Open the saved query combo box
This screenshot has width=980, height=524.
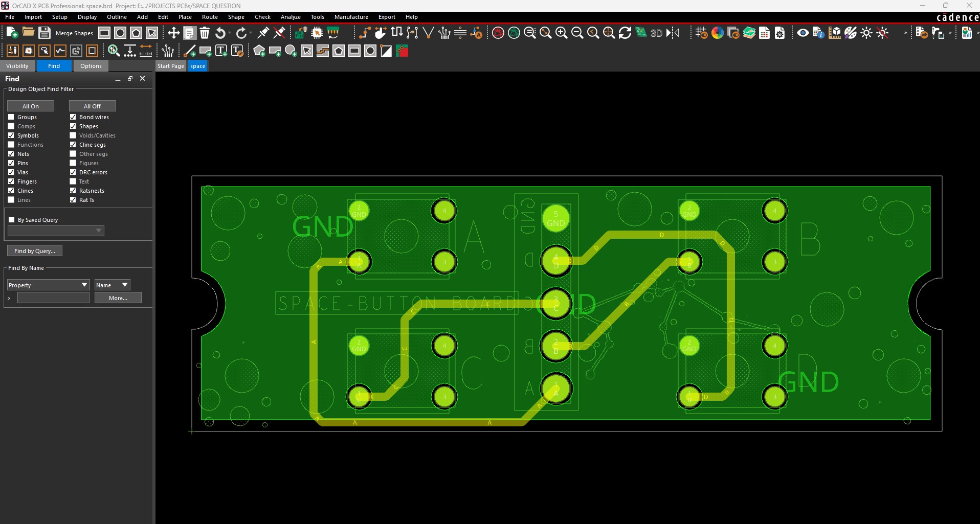tap(56, 231)
